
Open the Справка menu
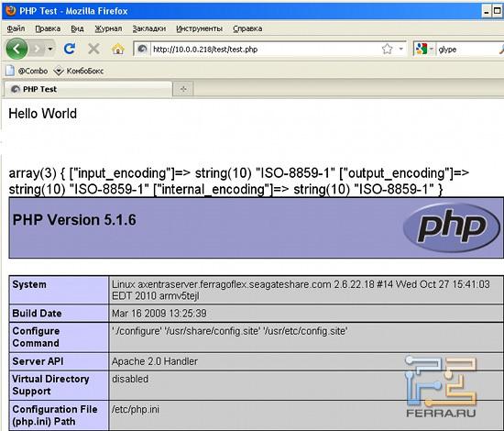(x=247, y=28)
